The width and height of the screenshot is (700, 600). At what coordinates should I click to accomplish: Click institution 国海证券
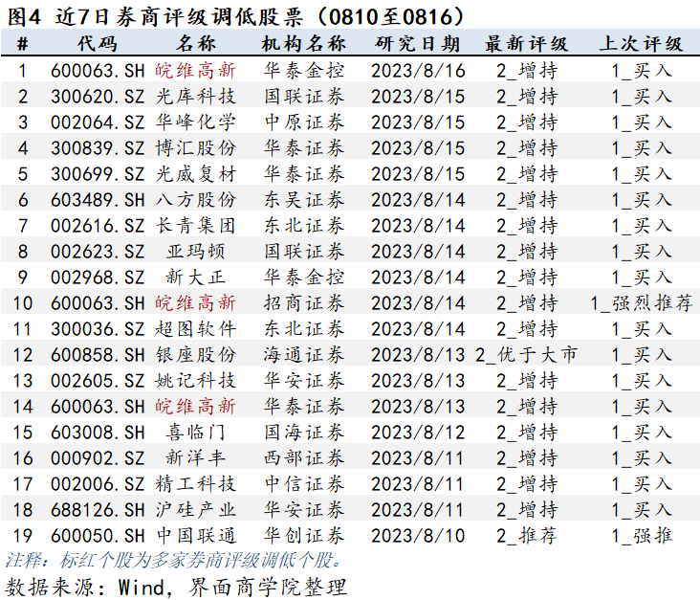[x=304, y=433]
